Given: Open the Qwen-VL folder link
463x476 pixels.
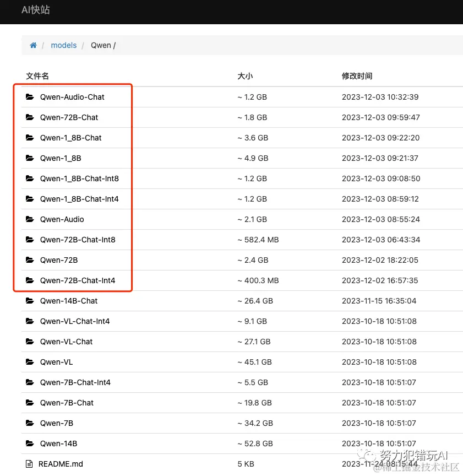Looking at the screenshot, I should pyautogui.click(x=57, y=362).
